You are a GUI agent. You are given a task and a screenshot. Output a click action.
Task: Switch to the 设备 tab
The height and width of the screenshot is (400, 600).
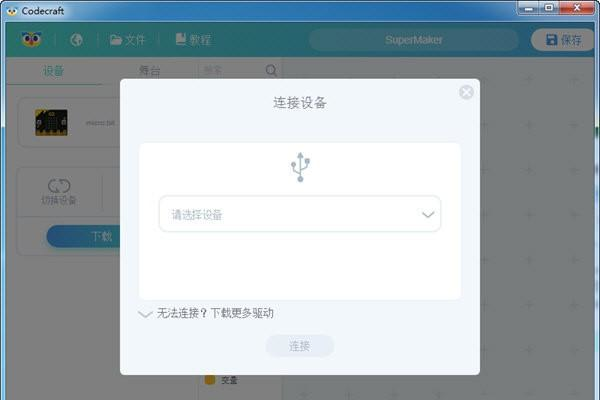pyautogui.click(x=53, y=71)
